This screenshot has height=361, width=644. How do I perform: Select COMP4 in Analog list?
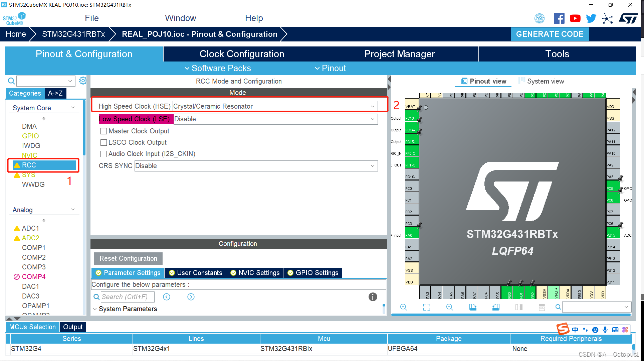click(x=33, y=277)
